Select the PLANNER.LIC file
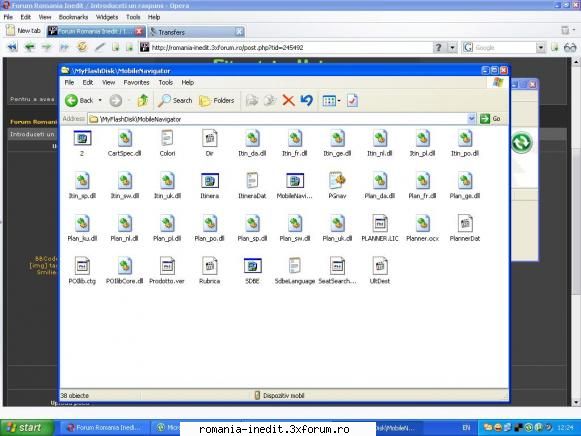 click(x=380, y=228)
